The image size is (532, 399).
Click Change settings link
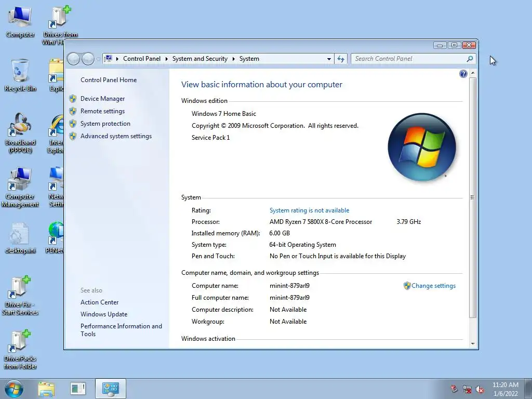tap(433, 286)
